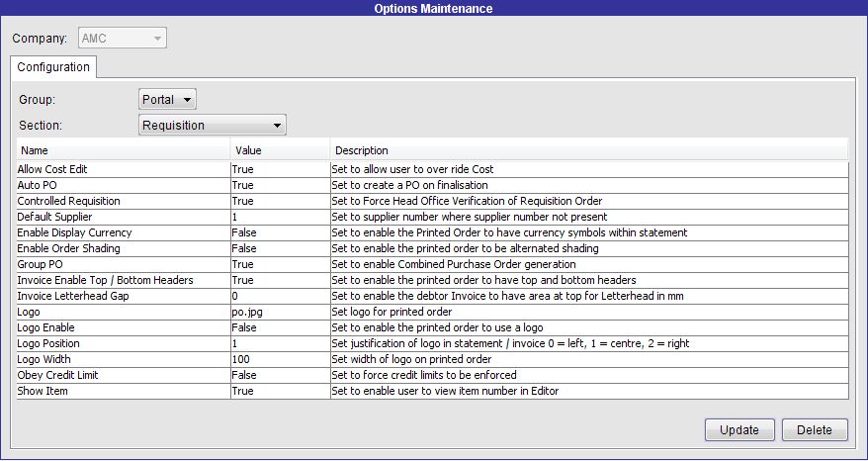Open the Group dropdown showing Portal
Viewport: 868px width, 461px height.
[x=167, y=100]
